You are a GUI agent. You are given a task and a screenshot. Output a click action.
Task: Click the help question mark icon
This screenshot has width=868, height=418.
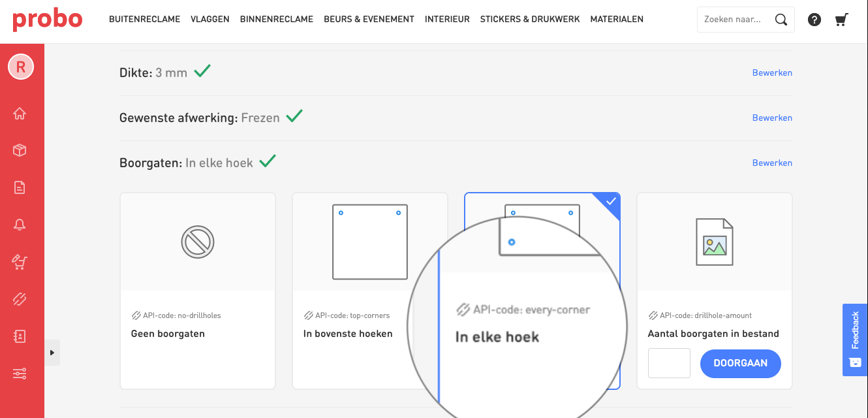814,20
